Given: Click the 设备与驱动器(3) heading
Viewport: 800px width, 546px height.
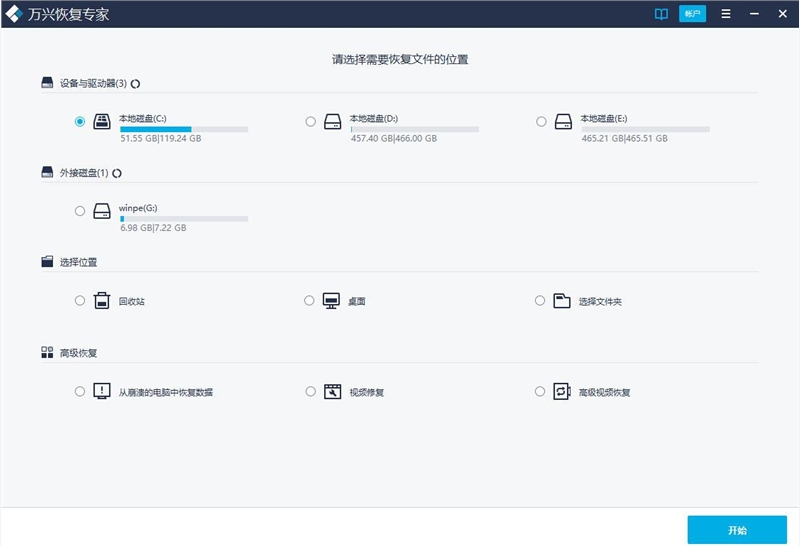Looking at the screenshot, I should coord(93,83).
